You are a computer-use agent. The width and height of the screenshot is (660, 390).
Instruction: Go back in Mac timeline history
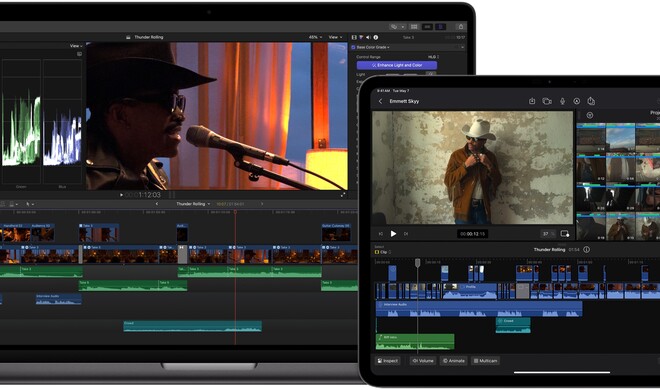coord(157,204)
